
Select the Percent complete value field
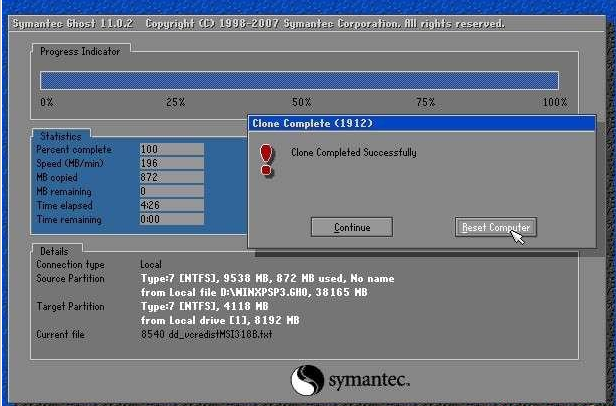click(171, 149)
